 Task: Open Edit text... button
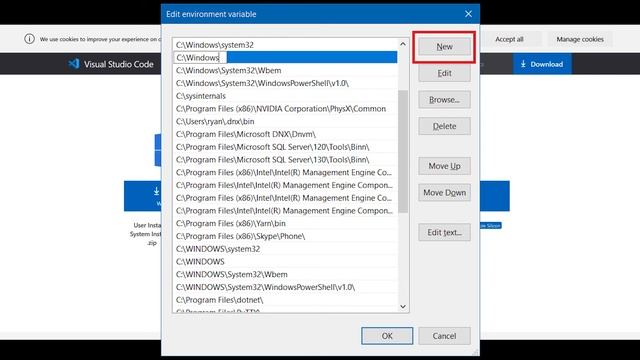tap(444, 233)
